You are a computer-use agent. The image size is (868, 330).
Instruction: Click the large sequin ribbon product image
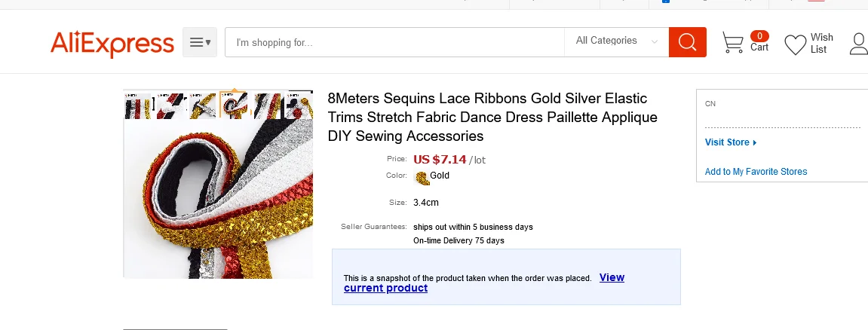pos(218,200)
